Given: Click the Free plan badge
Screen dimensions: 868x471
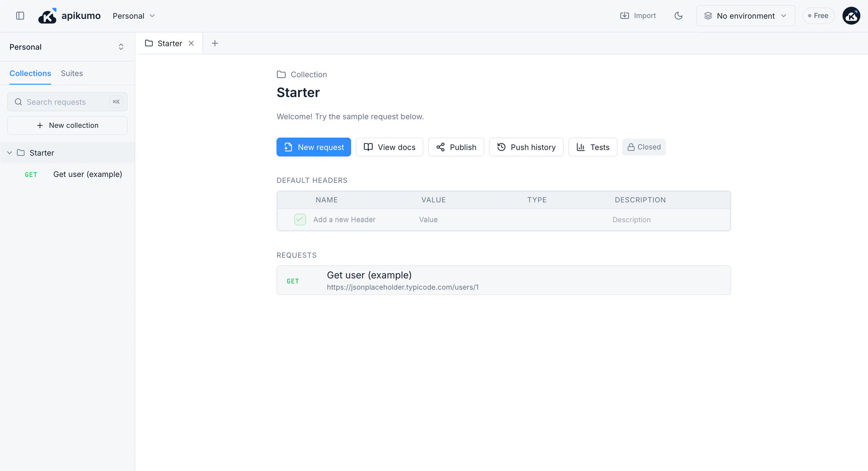Looking at the screenshot, I should [818, 15].
